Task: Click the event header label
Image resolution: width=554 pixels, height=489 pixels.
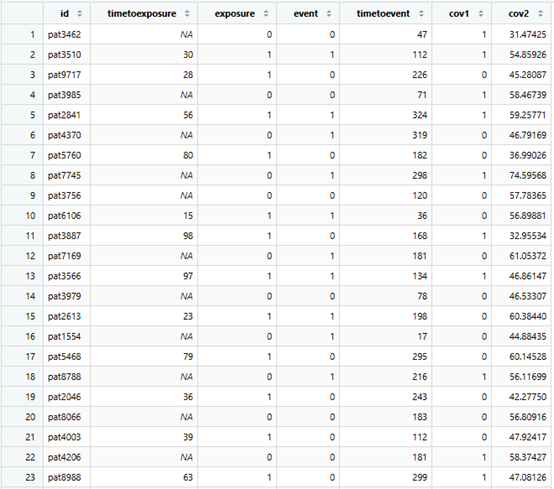Action: (306, 14)
